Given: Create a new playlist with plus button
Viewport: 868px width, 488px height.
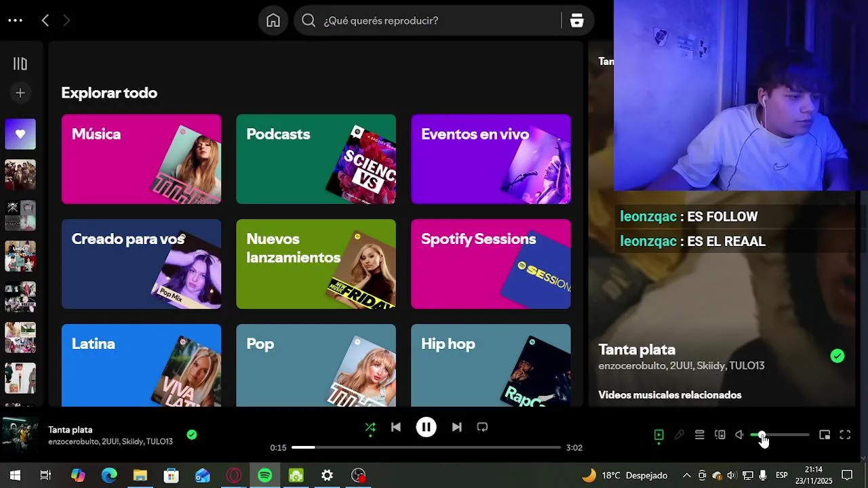Looking at the screenshot, I should pos(20,93).
